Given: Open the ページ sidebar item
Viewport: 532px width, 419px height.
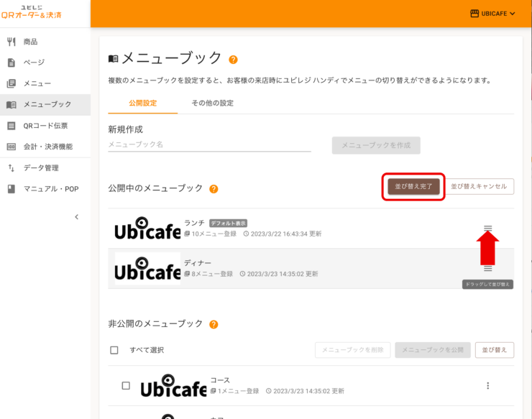Looking at the screenshot, I should pos(45,63).
